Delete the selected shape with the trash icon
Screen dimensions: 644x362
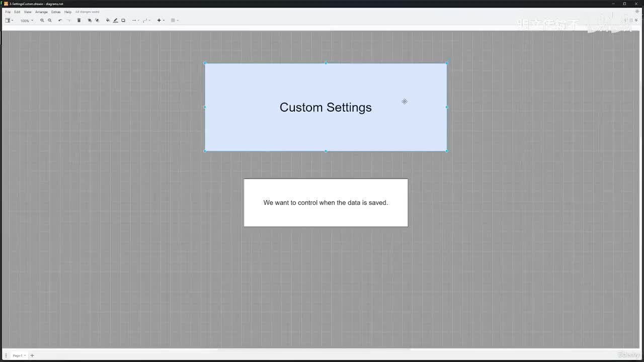[x=79, y=21]
